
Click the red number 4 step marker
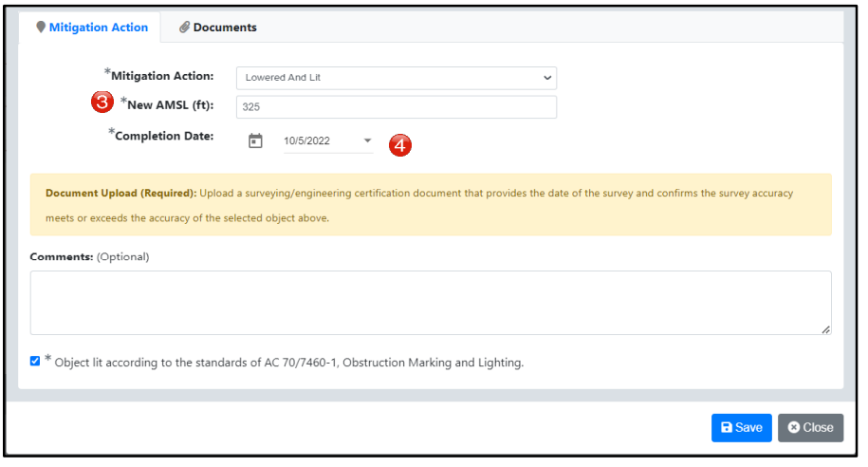401,145
